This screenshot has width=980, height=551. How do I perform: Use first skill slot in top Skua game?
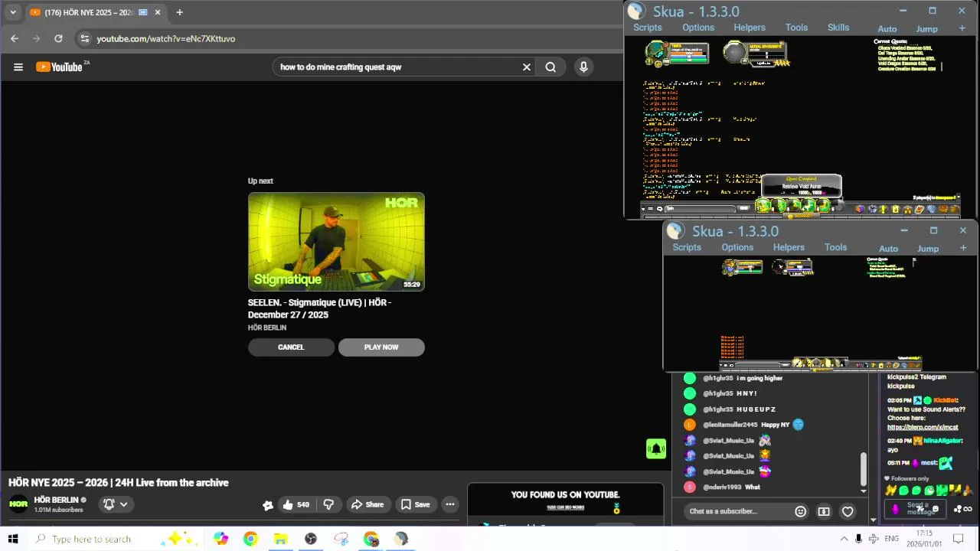(763, 206)
